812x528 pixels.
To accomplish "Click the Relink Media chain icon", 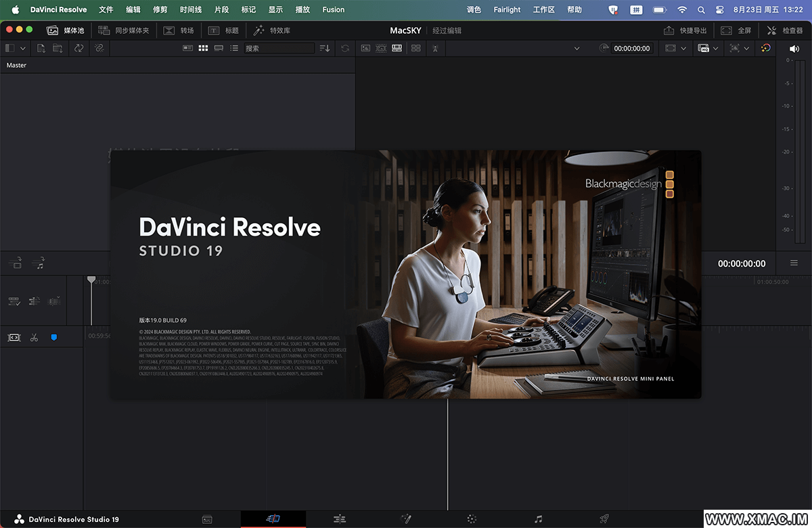I will point(99,48).
